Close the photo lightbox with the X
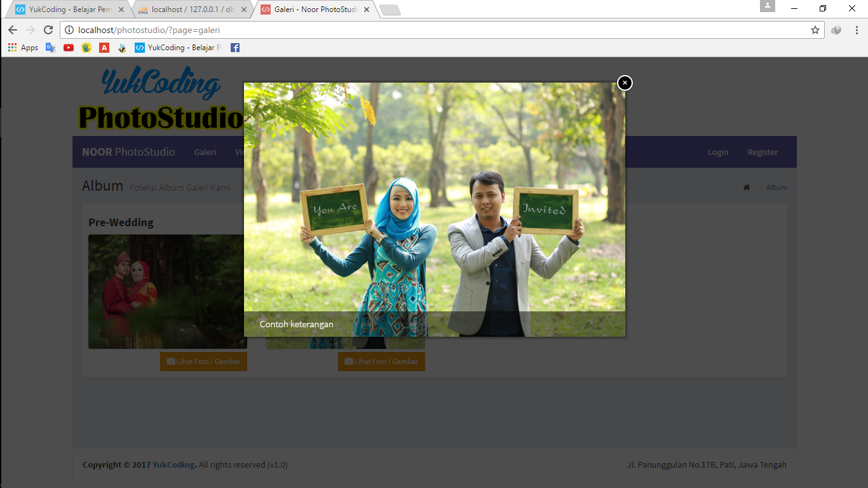 point(625,83)
